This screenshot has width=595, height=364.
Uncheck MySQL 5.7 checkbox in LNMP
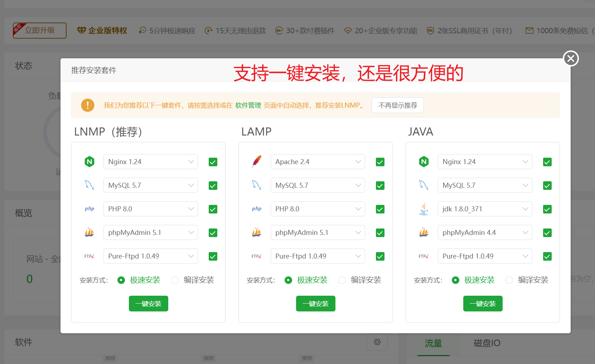[x=213, y=186]
